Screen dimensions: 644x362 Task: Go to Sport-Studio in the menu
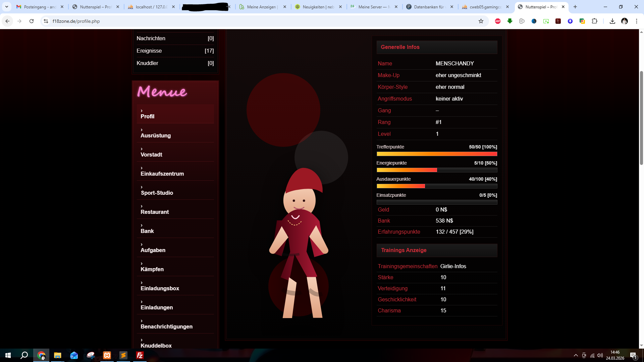click(157, 193)
